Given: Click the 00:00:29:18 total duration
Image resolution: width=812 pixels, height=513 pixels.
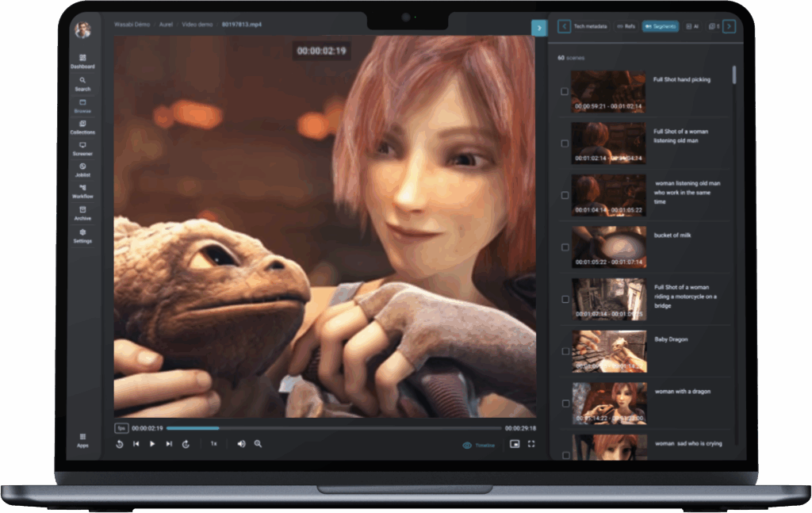Looking at the screenshot, I should [x=520, y=429].
